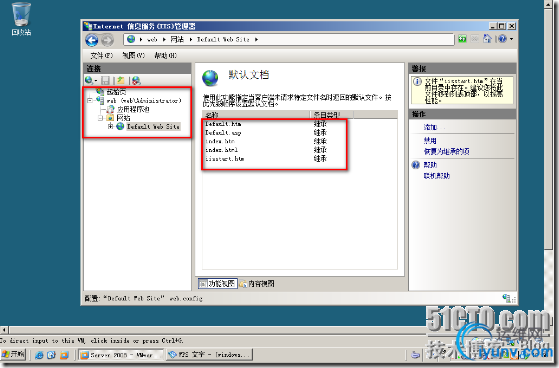Click the 添加 link in Actions pane
Image resolution: width=559 pixels, height=368 pixels.
(x=430, y=127)
